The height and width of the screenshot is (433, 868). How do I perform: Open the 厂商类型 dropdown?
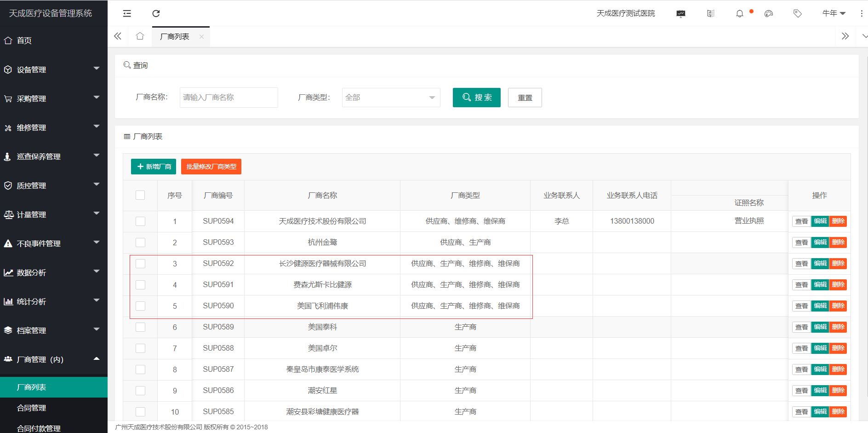click(x=391, y=98)
